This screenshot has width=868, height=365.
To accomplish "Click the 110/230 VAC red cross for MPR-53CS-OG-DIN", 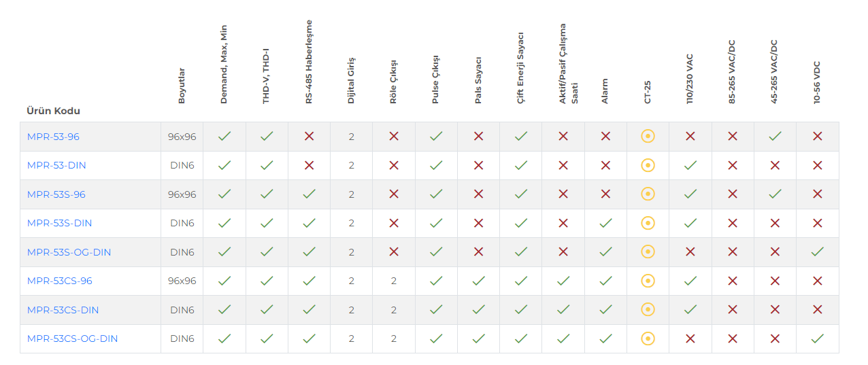I will 690,338.
